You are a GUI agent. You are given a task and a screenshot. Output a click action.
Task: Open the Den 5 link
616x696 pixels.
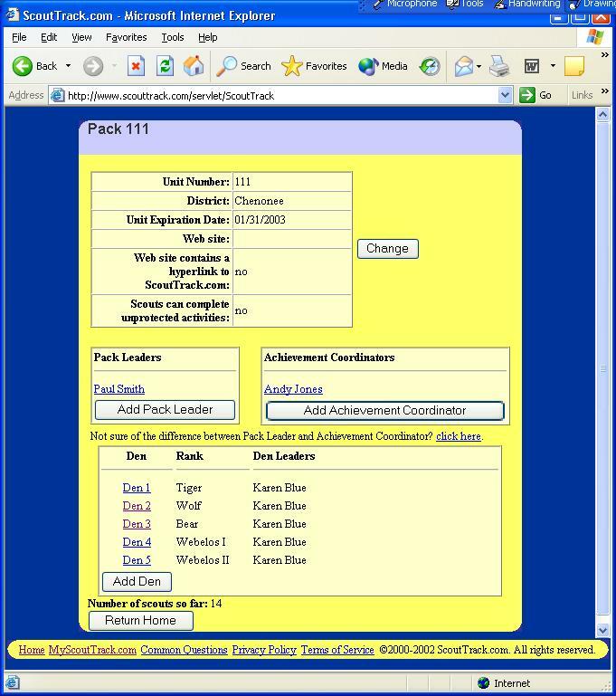click(137, 560)
